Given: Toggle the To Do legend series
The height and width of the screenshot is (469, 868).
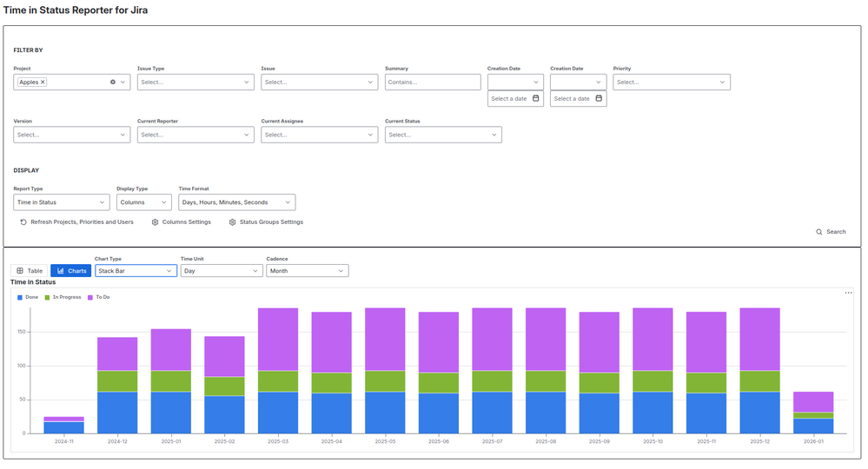Looking at the screenshot, I should [99, 298].
